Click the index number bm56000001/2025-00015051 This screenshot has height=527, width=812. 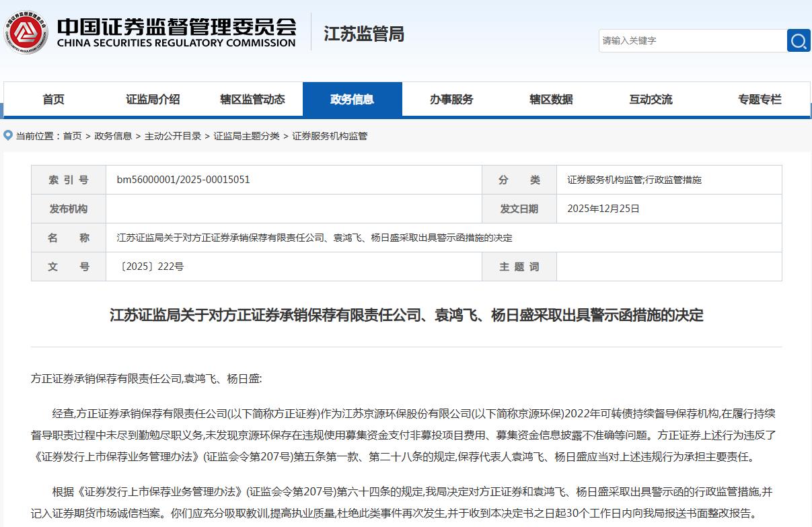pos(183,180)
